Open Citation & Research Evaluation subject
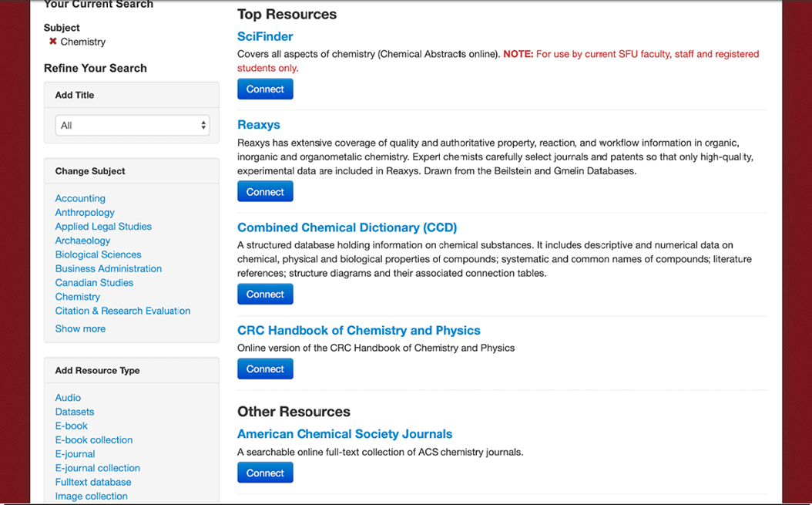 [122, 311]
